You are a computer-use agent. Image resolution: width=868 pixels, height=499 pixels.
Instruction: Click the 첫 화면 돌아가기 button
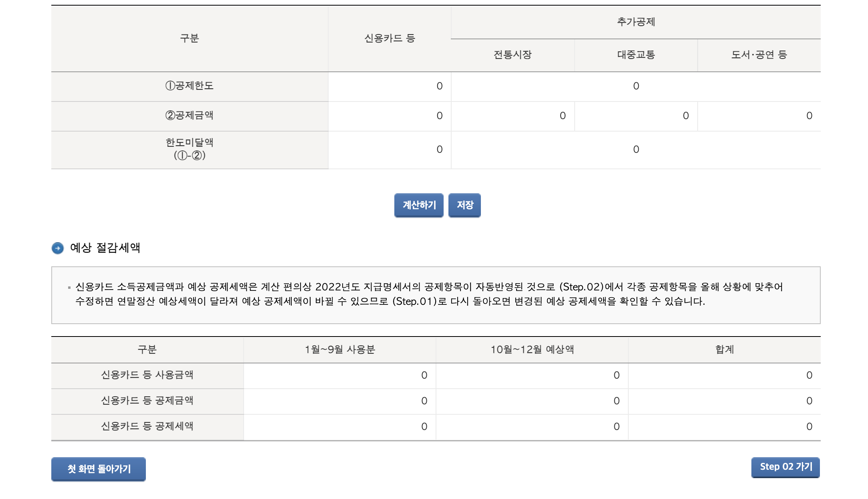(x=98, y=469)
